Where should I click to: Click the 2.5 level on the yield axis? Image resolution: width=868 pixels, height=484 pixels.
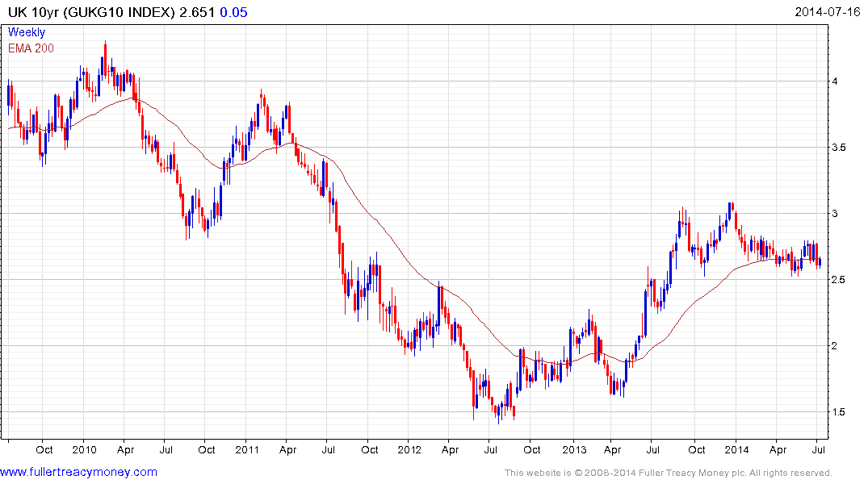(x=839, y=279)
